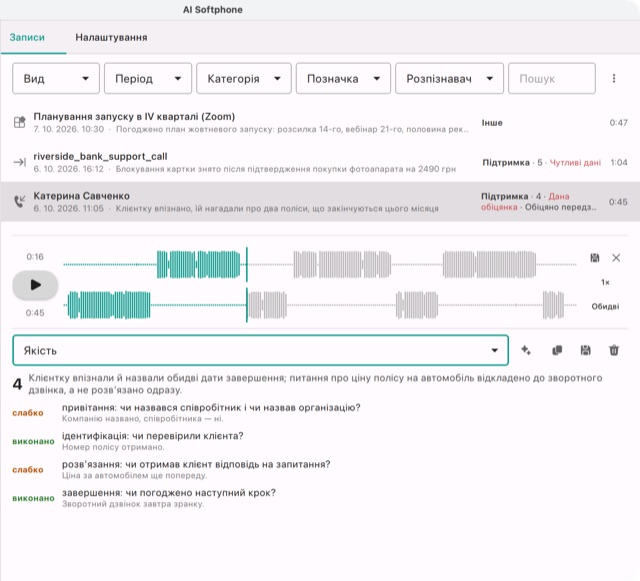Image resolution: width=640 pixels, height=581 pixels.
Task: Click the waveform playhead marker
Action: pyautogui.click(x=247, y=285)
